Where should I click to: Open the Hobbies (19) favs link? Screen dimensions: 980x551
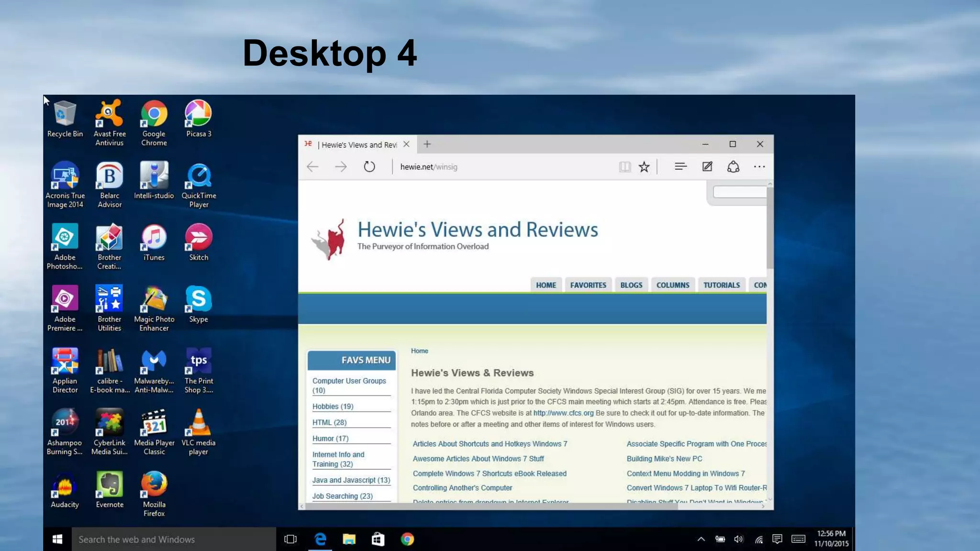coord(333,406)
